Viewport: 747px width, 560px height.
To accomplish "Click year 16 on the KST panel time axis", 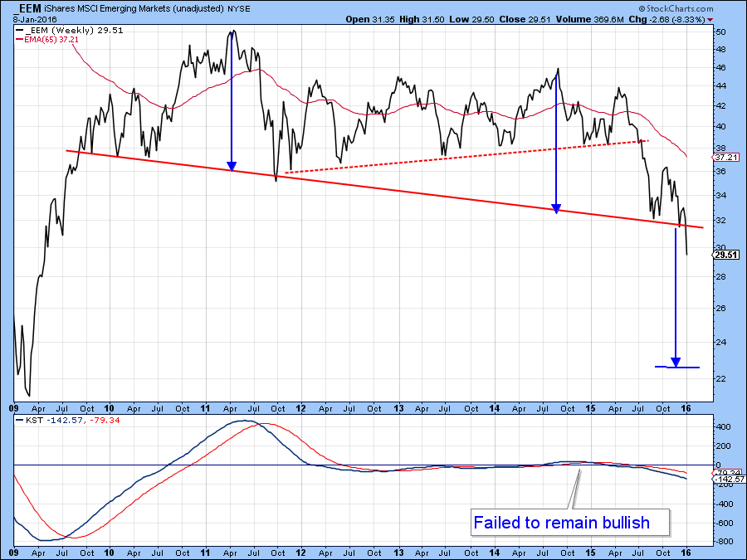I will click(x=686, y=553).
